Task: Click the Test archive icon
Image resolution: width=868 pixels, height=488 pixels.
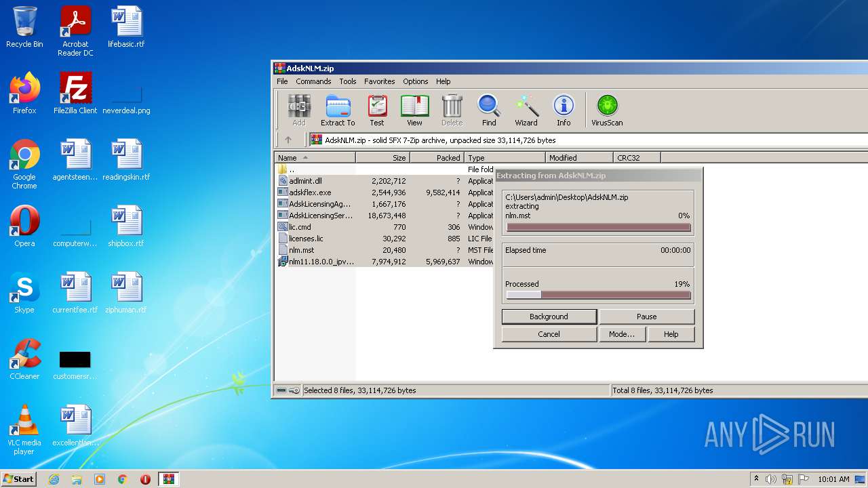Action: click(x=377, y=110)
